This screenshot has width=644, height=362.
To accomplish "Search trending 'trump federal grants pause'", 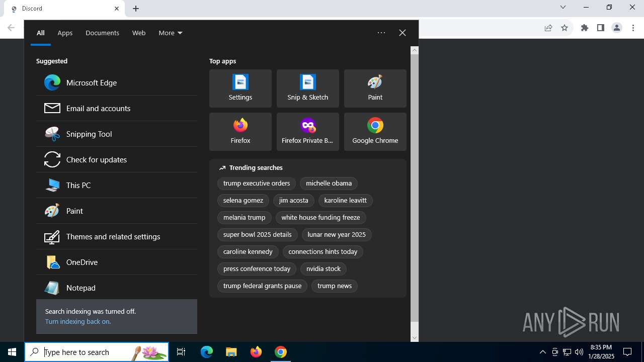I will pos(263,286).
